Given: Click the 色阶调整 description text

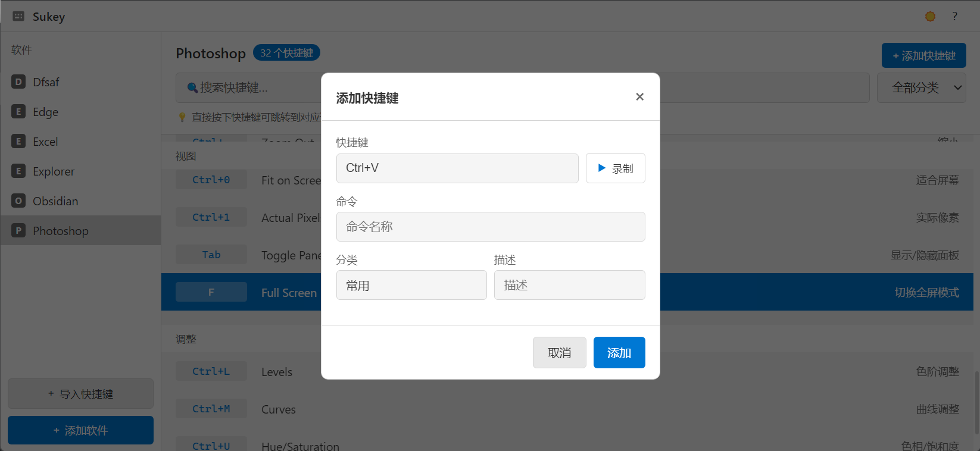Looking at the screenshot, I should pyautogui.click(x=937, y=371).
